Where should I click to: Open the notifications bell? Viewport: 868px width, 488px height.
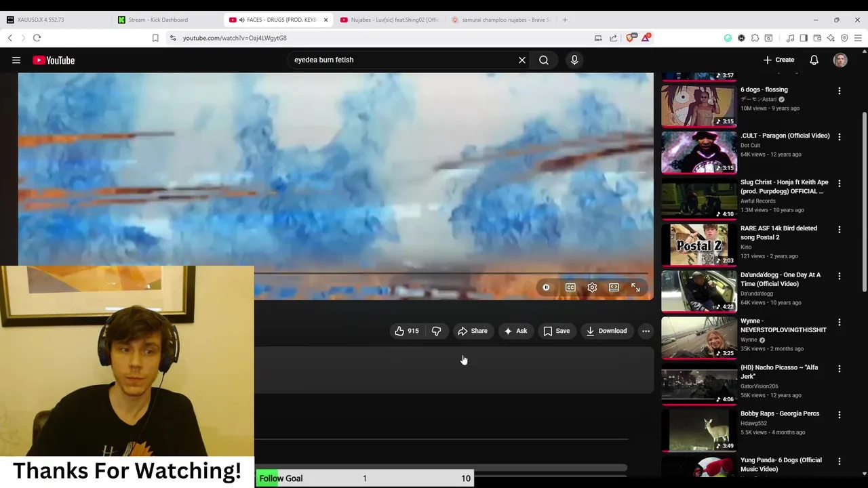pos(814,60)
